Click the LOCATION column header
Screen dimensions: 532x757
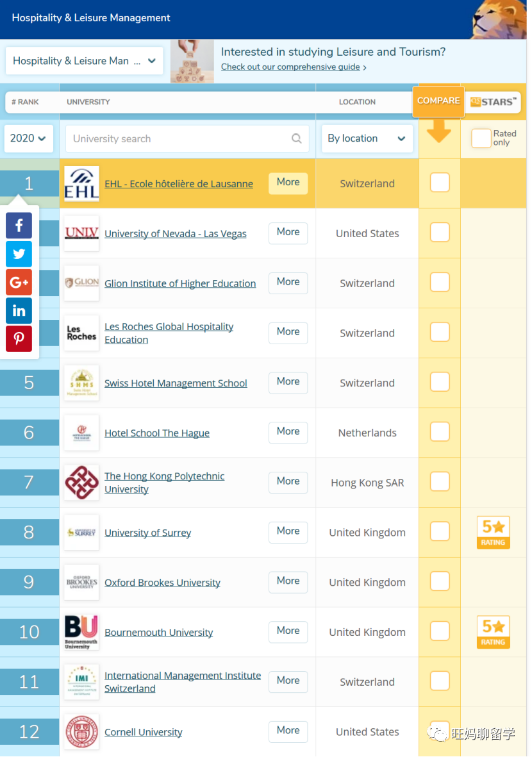click(x=357, y=102)
